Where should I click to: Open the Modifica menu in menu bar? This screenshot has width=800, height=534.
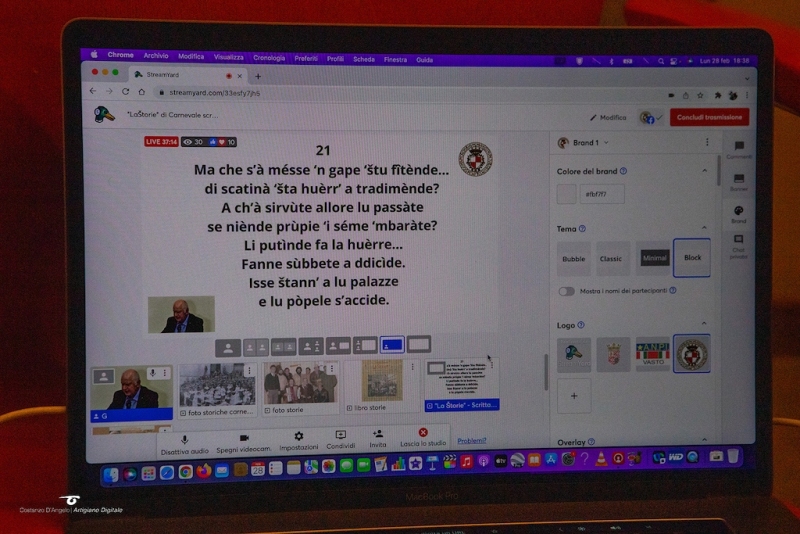[191, 57]
